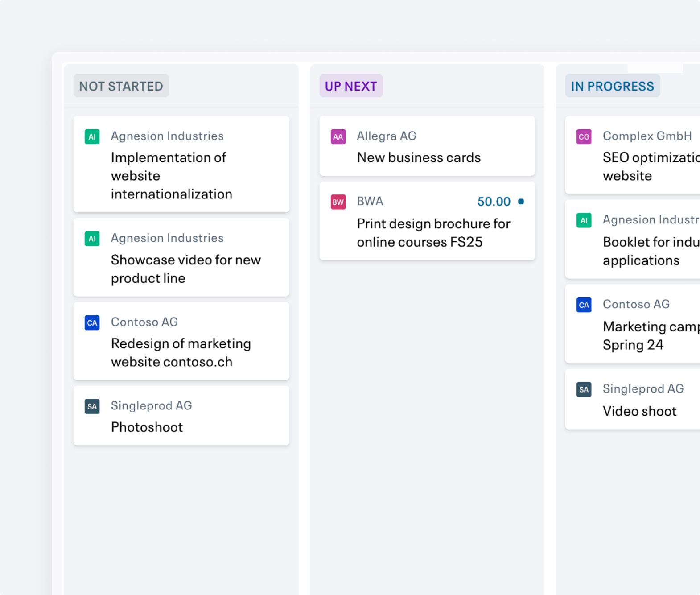700x595 pixels.
Task: Open the SEO optimization website card title
Action: coord(651,167)
